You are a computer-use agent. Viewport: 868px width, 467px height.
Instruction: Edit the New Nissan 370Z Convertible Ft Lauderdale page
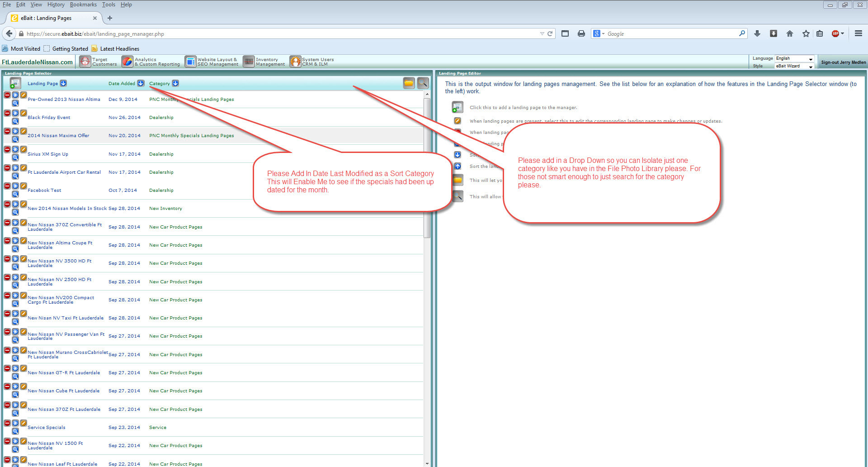click(24, 222)
